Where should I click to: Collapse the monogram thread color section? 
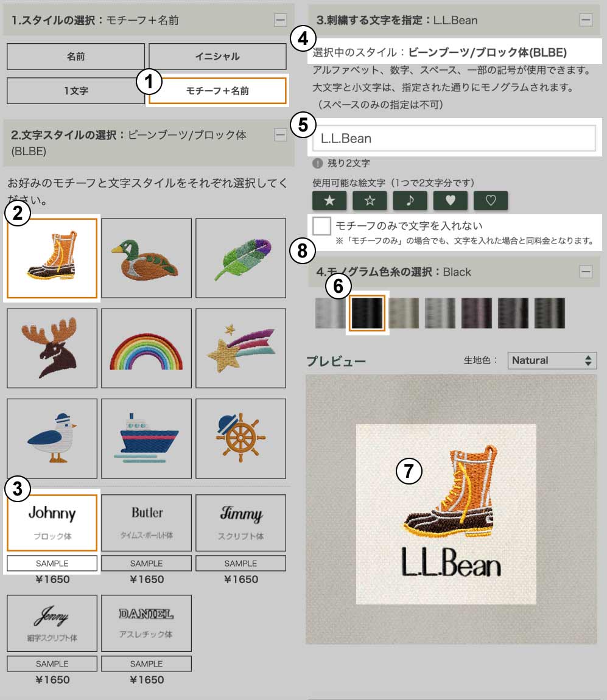(x=586, y=271)
